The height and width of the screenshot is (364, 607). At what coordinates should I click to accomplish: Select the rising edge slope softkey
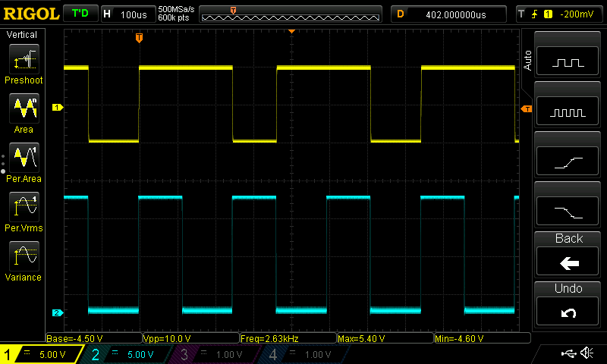pos(568,162)
